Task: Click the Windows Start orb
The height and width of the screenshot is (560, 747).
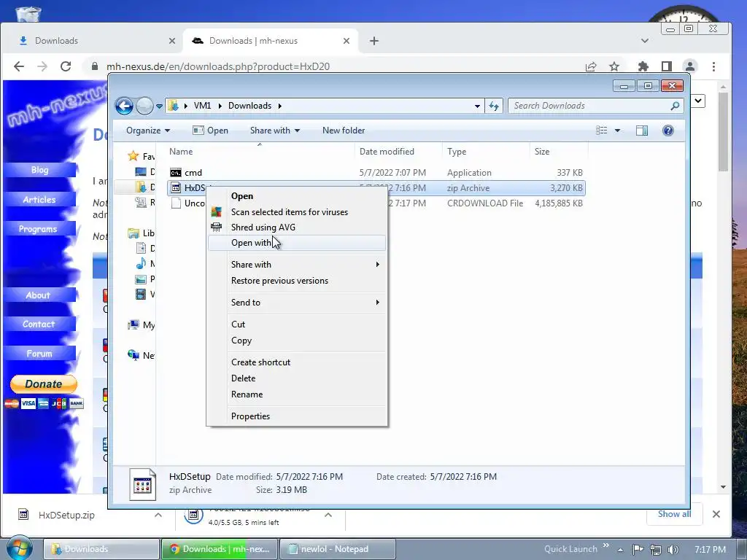Action: point(20,548)
